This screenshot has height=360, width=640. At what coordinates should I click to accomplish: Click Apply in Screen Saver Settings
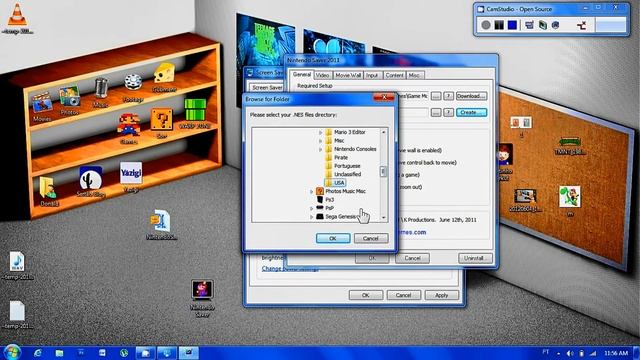(x=441, y=295)
